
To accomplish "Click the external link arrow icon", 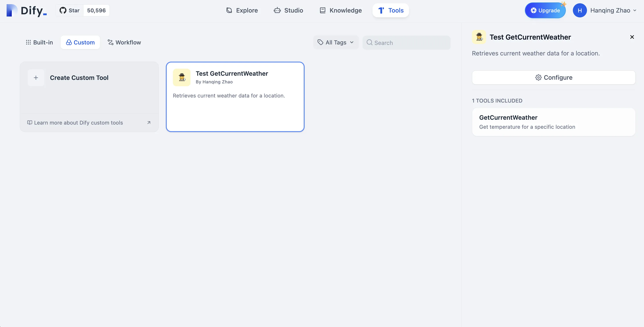I will (x=149, y=123).
